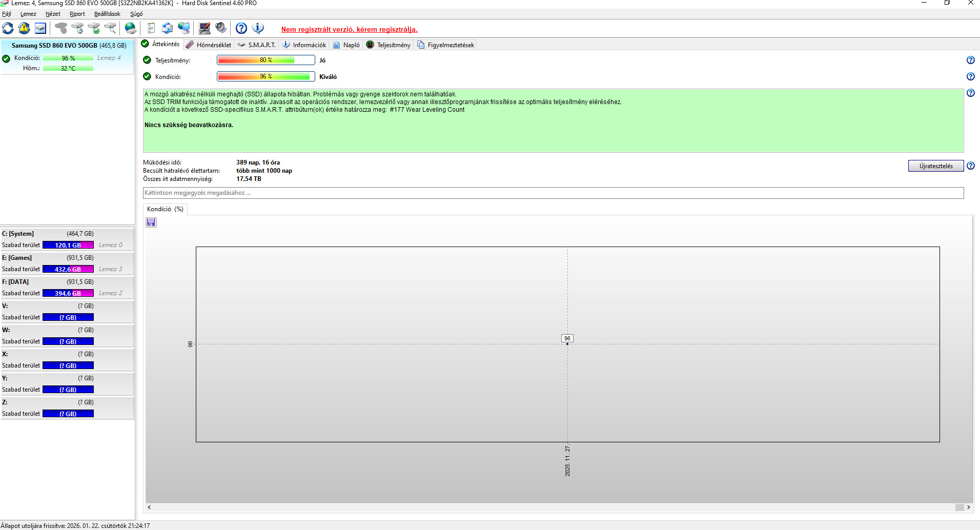Click the disk with magnifier toolbar icon
The height and width of the screenshot is (530, 980).
pyautogui.click(x=110, y=28)
